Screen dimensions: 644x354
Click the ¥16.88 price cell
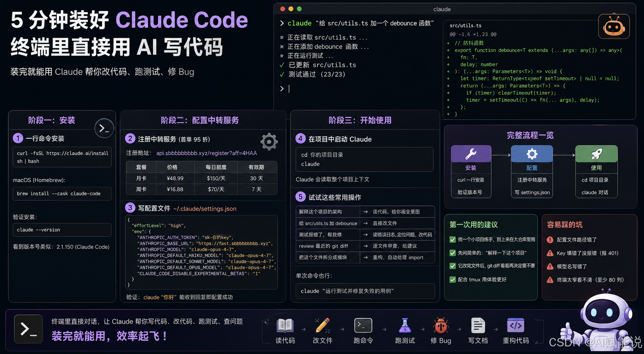[175, 189]
